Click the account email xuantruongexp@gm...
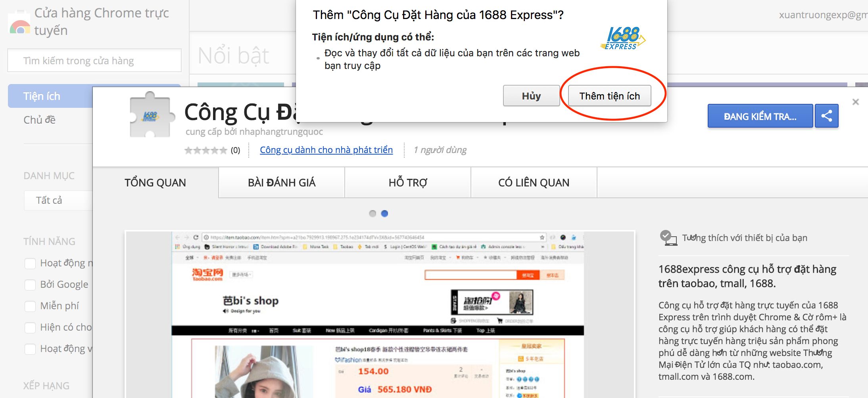 (x=823, y=15)
